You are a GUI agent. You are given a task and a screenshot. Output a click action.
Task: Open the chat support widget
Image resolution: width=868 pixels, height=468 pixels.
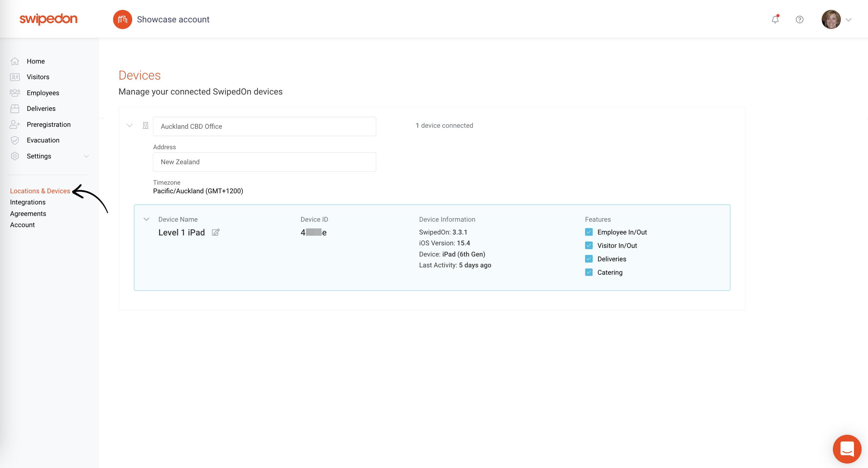[x=847, y=449]
